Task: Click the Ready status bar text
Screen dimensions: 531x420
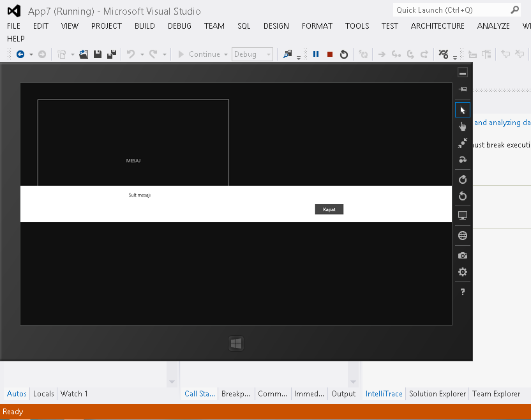Action: (x=13, y=412)
